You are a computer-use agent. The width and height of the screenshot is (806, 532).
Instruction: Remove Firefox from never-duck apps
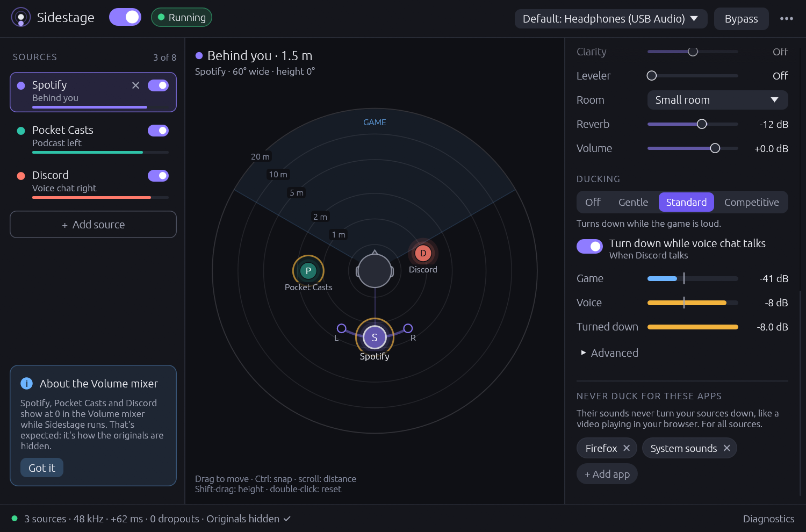[627, 448]
